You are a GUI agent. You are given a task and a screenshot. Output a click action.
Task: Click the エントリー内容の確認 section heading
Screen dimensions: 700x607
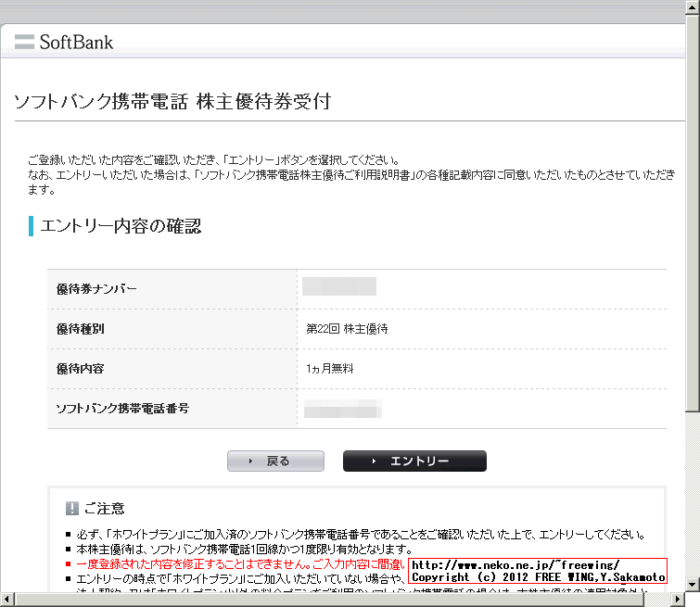click(x=121, y=226)
